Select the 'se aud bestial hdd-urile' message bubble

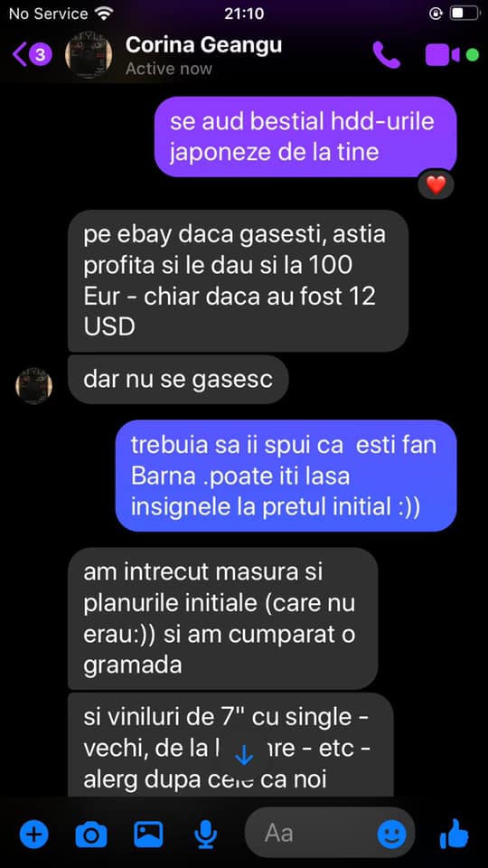(305, 137)
